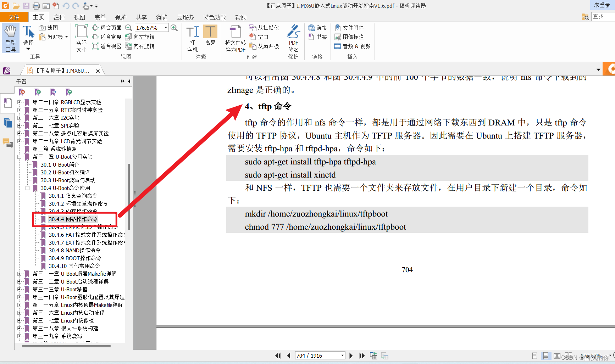The image size is (615, 364).
Task: Open the page number dropdown
Action: point(342,355)
